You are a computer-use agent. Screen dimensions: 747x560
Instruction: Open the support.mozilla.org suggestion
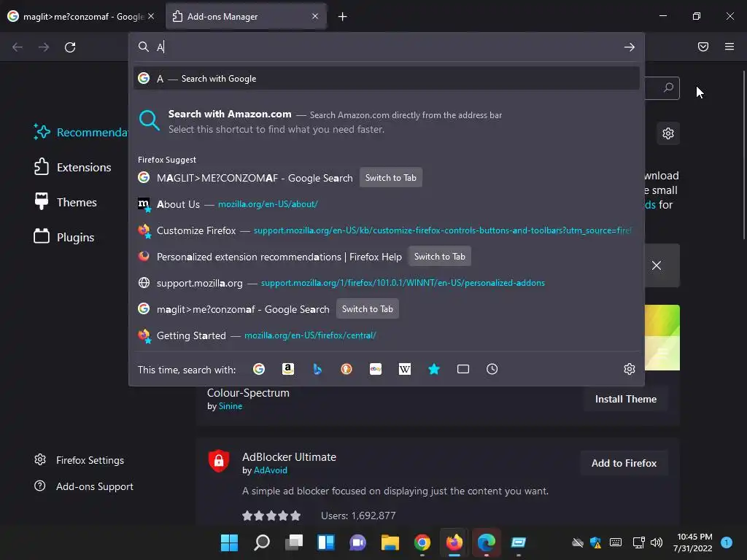pos(387,283)
